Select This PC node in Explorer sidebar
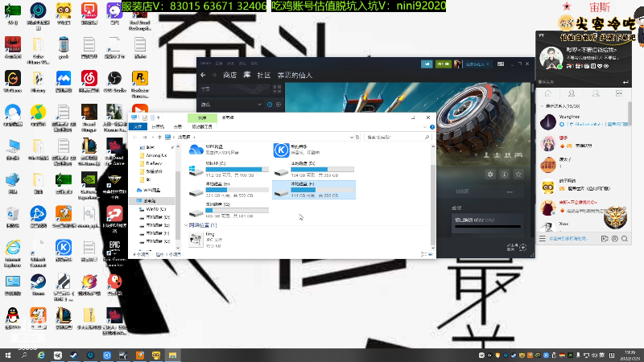644x362 pixels. pyautogui.click(x=151, y=201)
